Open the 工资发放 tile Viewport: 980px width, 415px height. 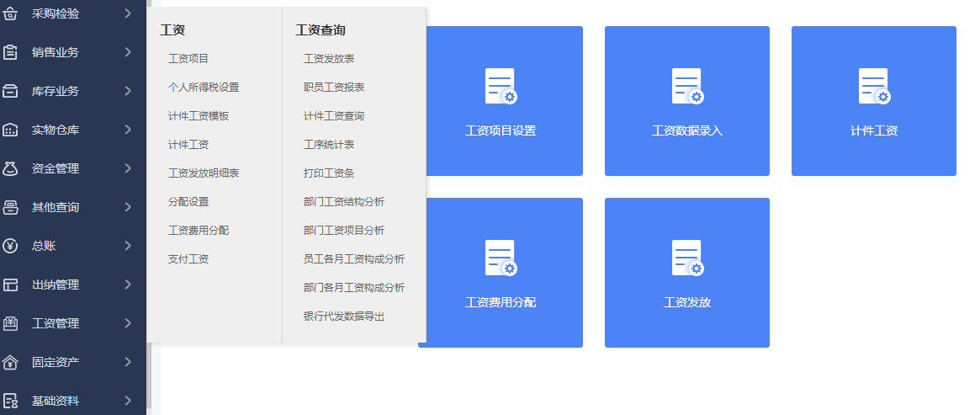coord(687,273)
